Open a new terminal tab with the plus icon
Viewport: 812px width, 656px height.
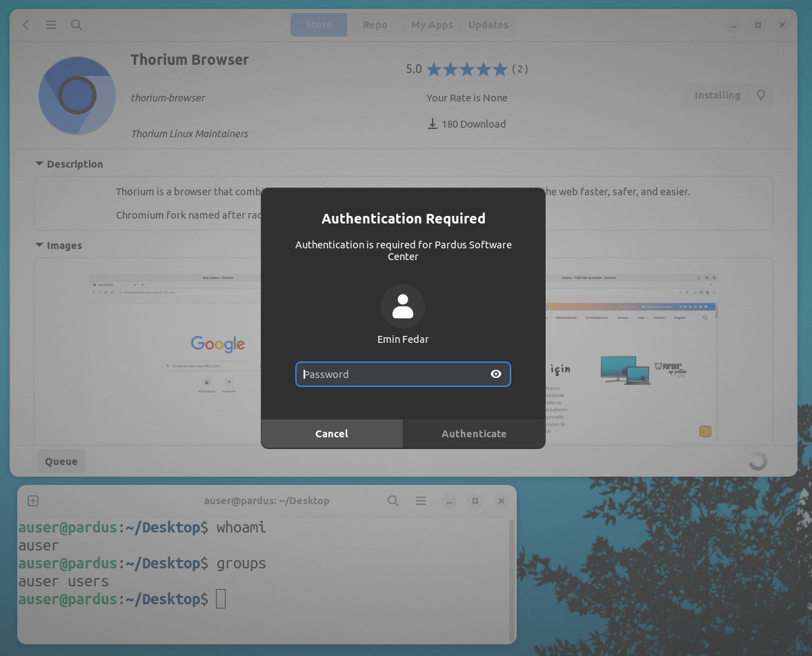32,501
